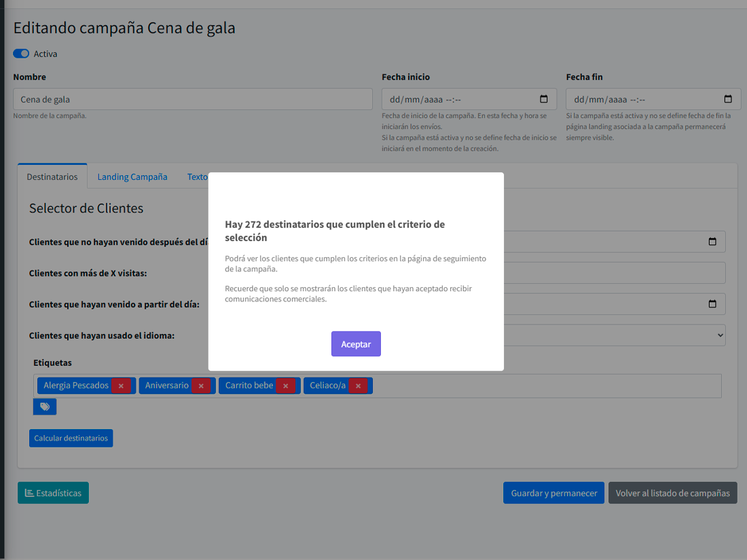747x560 pixels.
Task: Edit the Nombre field containing Cena de gala
Action: click(x=192, y=99)
